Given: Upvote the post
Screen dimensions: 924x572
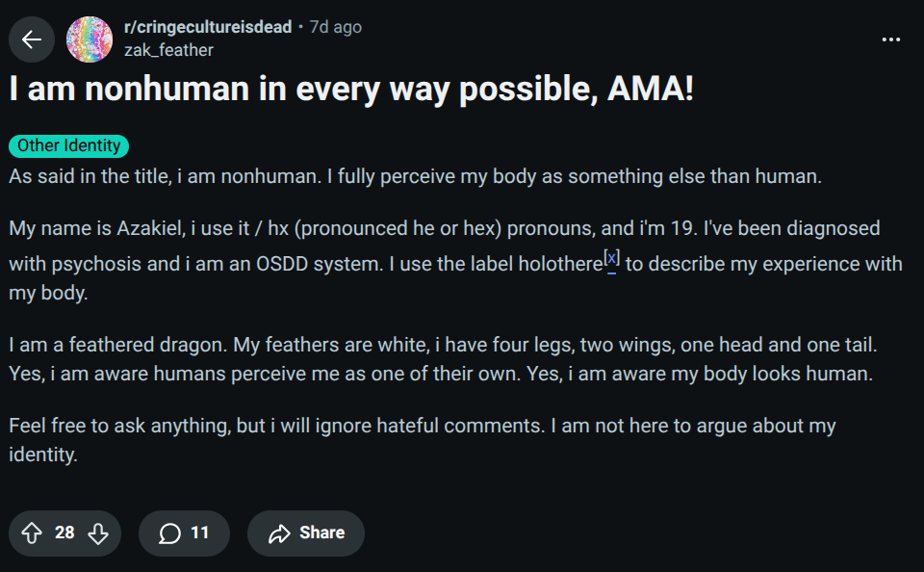Looking at the screenshot, I should 32,533.
